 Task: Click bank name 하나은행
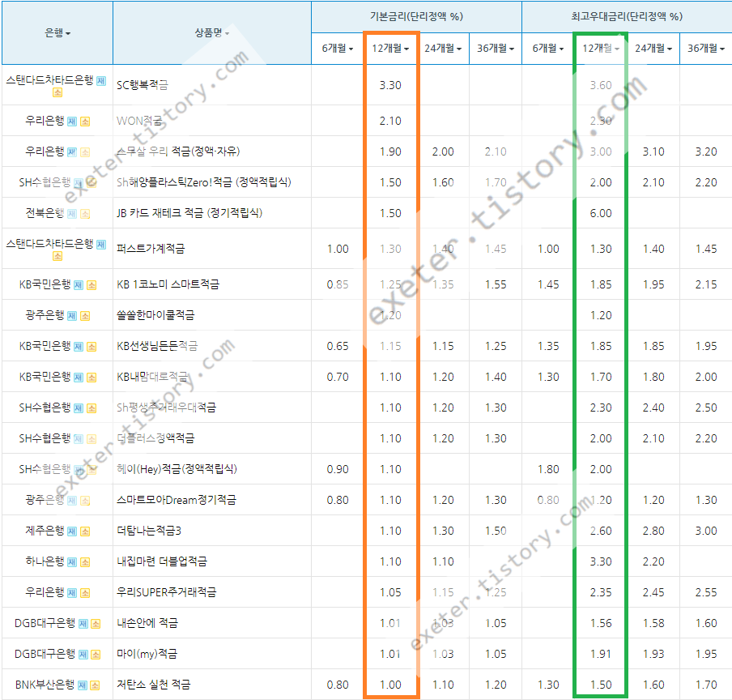click(45, 561)
